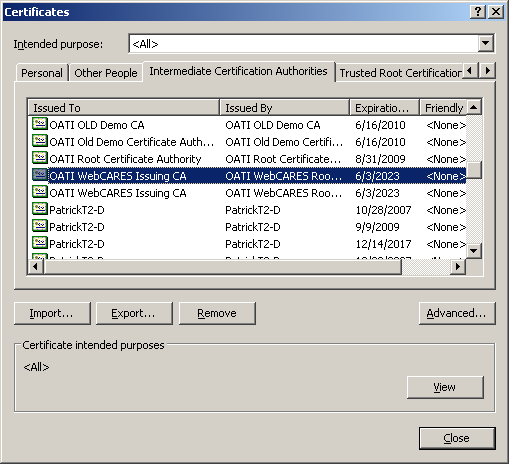Click the 8/31/2009 expiration date cell
The height and width of the screenshot is (464, 509).
click(380, 159)
